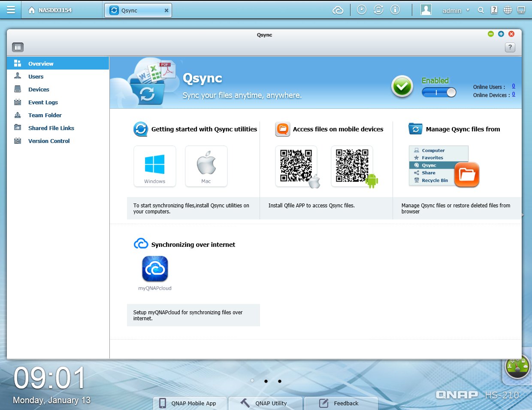Click the Access files on mobile devices icon
Image resolution: width=532 pixels, height=410 pixels.
(x=283, y=129)
